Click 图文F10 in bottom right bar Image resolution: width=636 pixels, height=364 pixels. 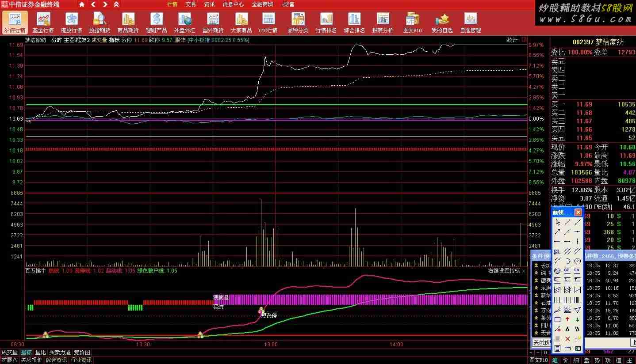(x=538, y=360)
